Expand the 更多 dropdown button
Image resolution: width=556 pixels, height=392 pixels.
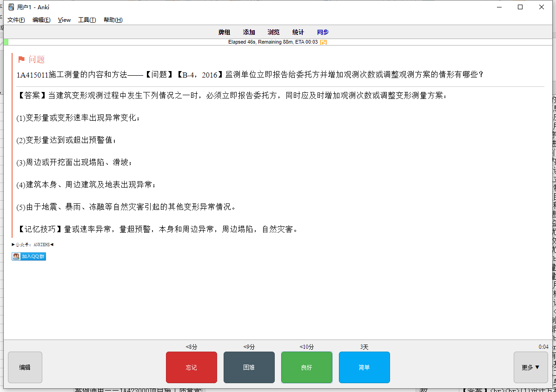531,367
